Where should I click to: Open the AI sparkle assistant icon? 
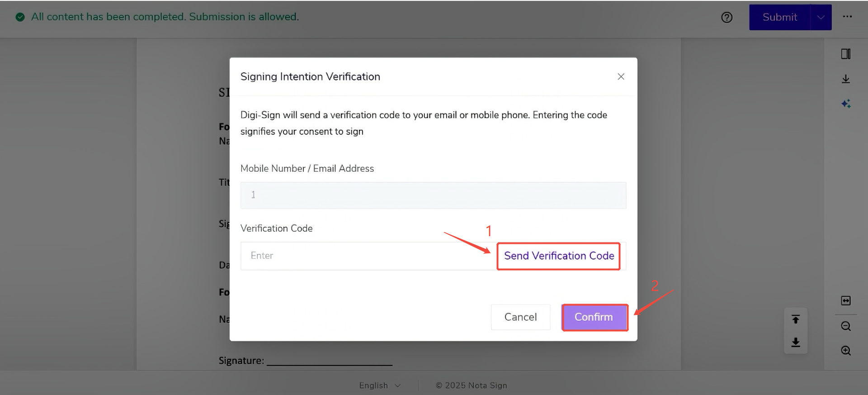845,104
